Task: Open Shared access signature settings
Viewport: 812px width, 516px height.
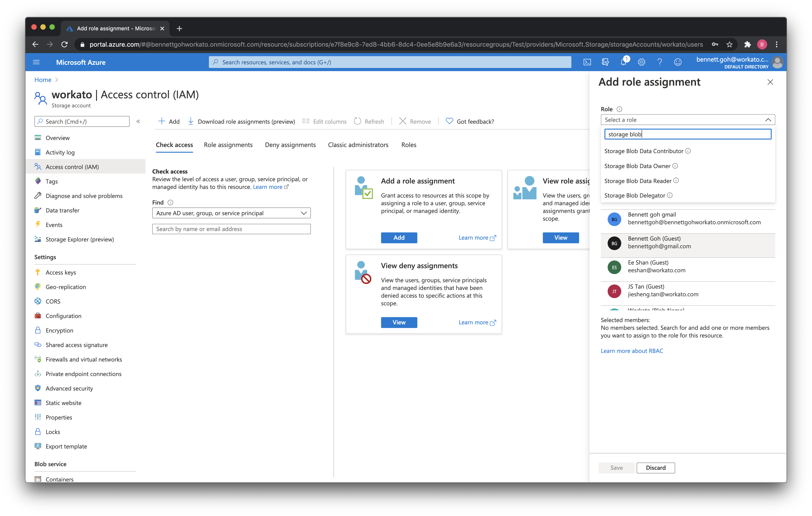Action: point(77,345)
